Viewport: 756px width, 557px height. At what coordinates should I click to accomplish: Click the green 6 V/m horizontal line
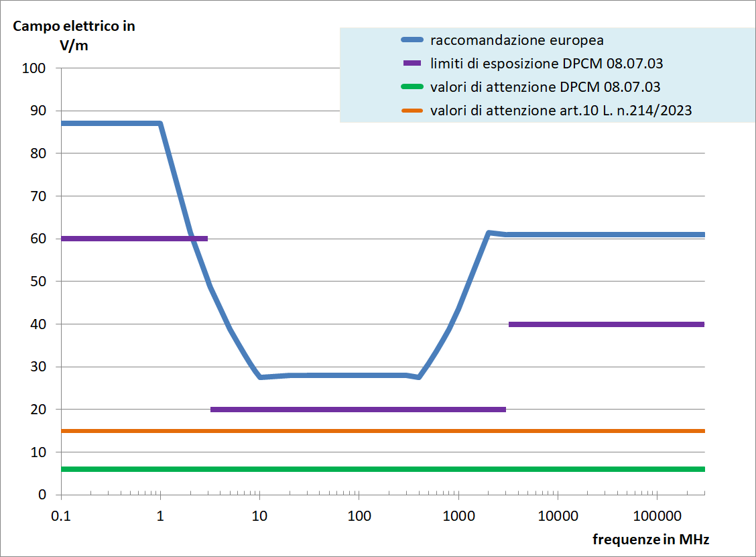383,469
